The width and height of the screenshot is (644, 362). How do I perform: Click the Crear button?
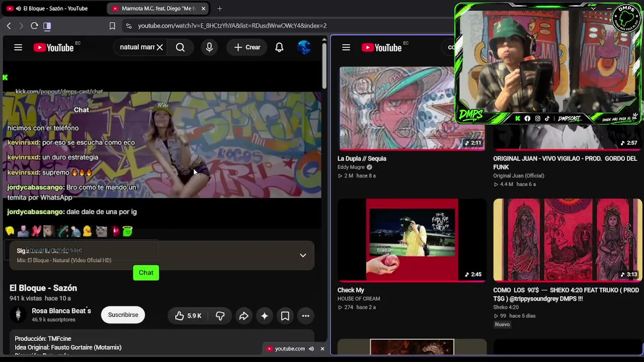click(x=247, y=47)
